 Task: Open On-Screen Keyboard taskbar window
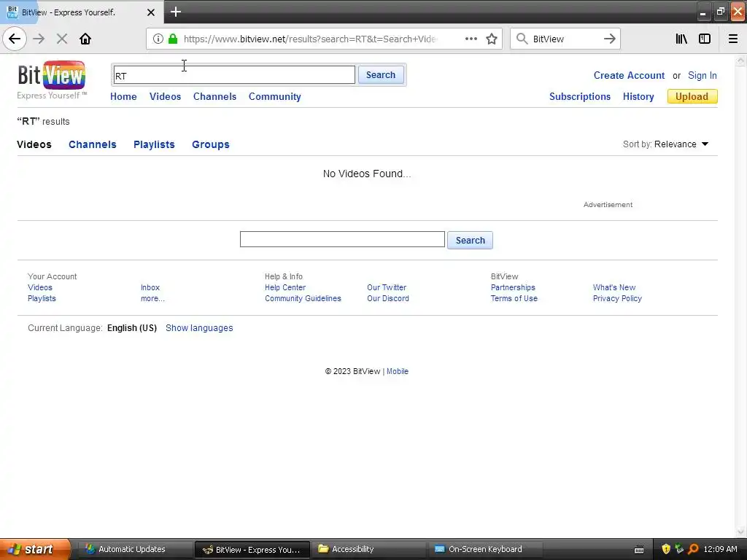(485, 549)
